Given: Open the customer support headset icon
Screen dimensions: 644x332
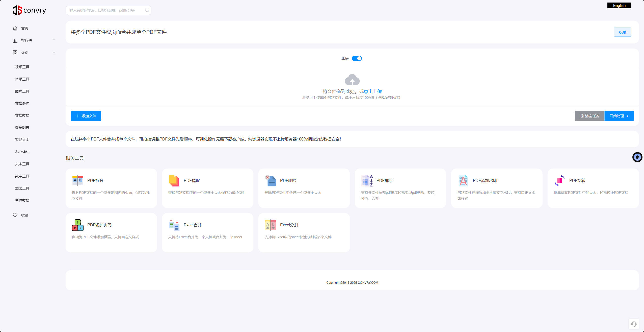Looking at the screenshot, I should tap(634, 324).
